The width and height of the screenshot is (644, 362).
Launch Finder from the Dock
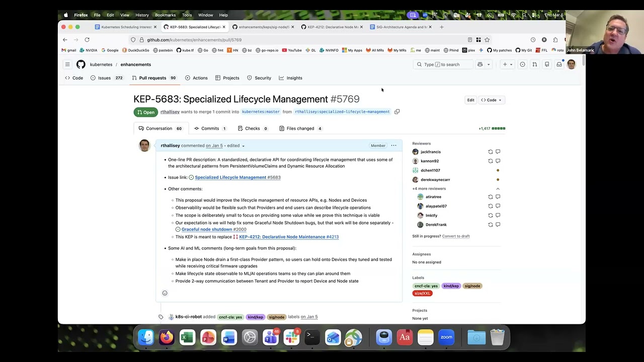pyautogui.click(x=146, y=337)
